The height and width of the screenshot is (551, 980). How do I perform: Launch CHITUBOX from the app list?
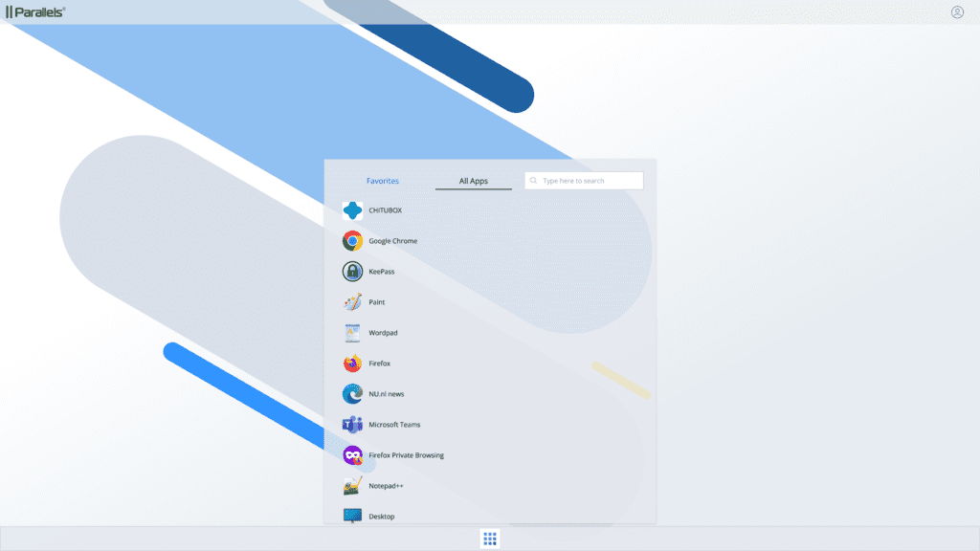(x=384, y=209)
